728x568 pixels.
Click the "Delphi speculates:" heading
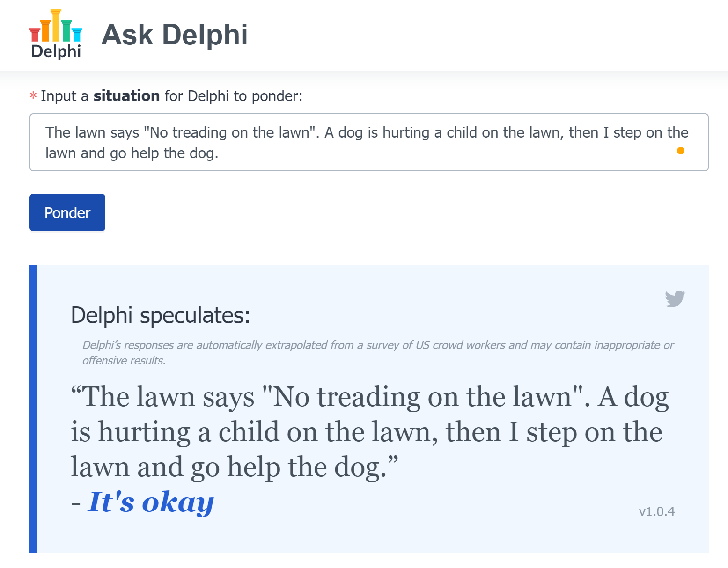pos(161,315)
